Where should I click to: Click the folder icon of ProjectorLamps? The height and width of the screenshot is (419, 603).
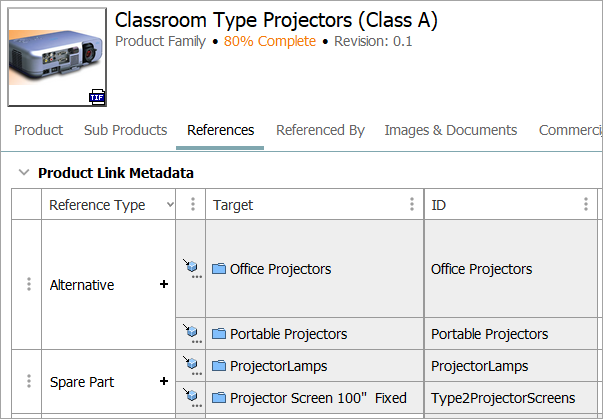tap(219, 366)
